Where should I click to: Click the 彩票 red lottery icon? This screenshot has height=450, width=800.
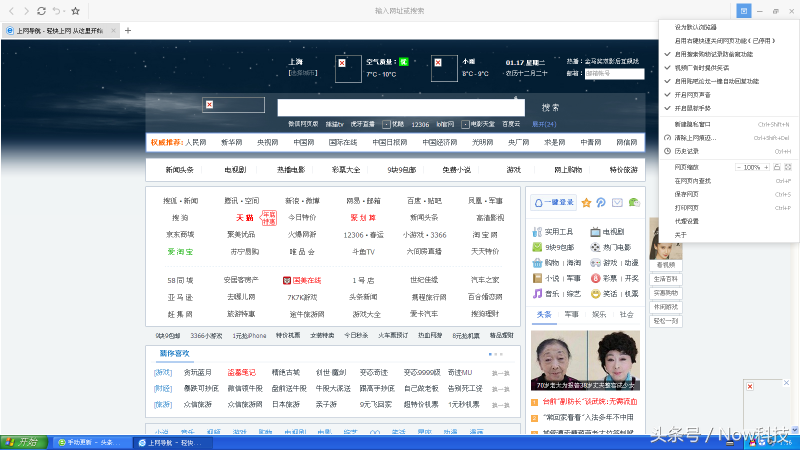pos(595,278)
